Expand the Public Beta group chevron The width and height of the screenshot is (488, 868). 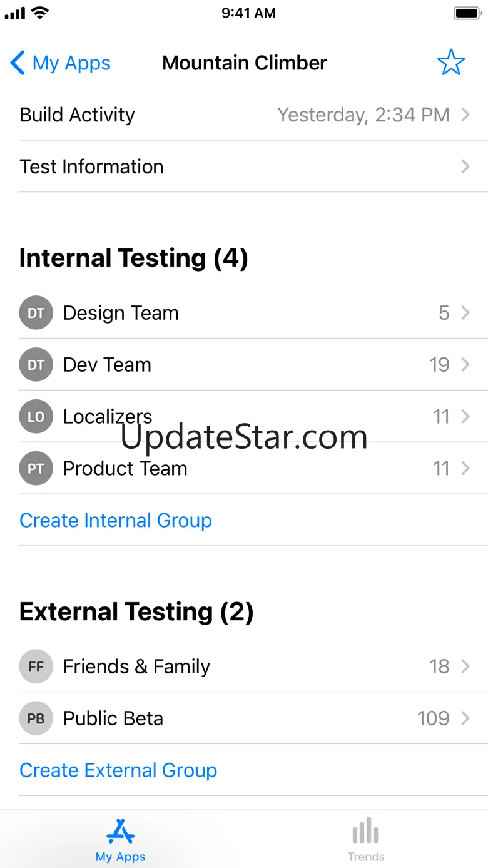tap(465, 718)
